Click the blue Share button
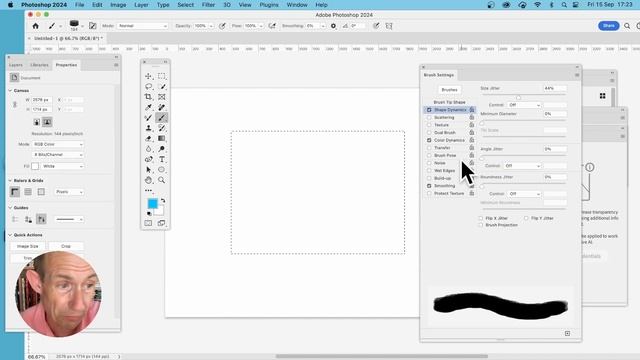This screenshot has height=360, width=640. click(609, 26)
